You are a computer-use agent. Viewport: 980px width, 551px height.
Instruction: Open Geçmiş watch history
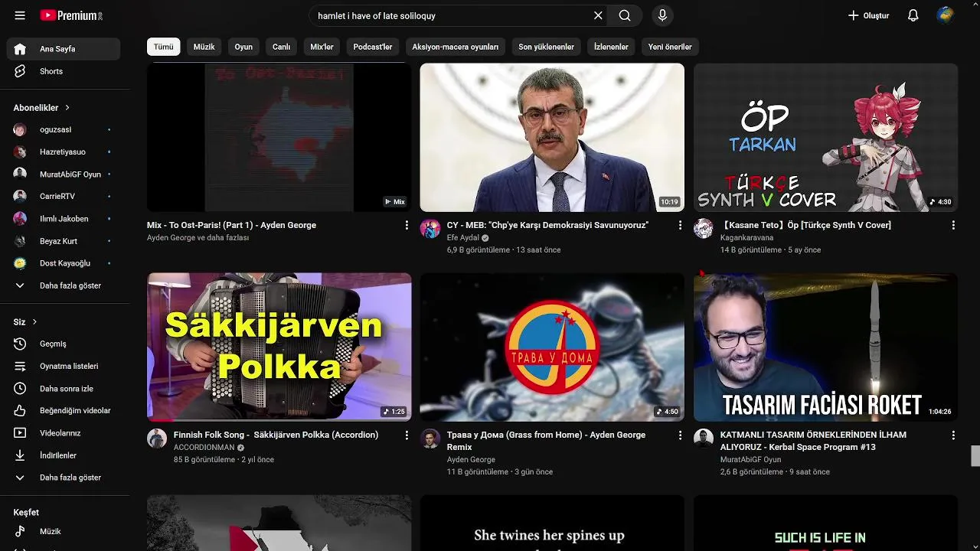click(x=64, y=344)
